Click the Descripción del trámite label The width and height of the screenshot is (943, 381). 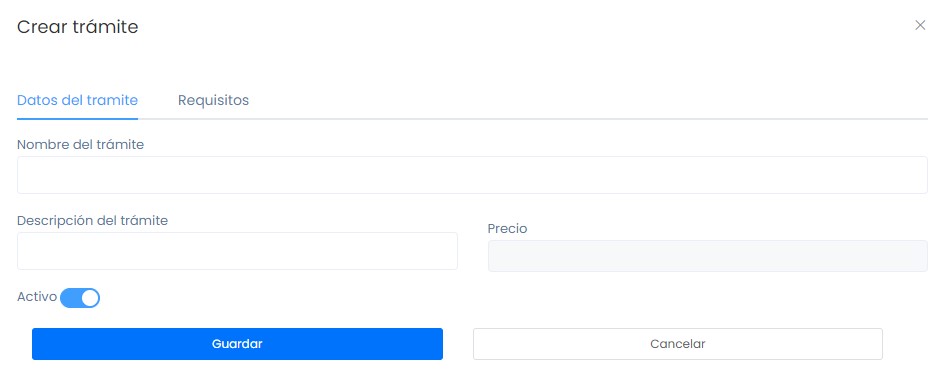coord(93,221)
